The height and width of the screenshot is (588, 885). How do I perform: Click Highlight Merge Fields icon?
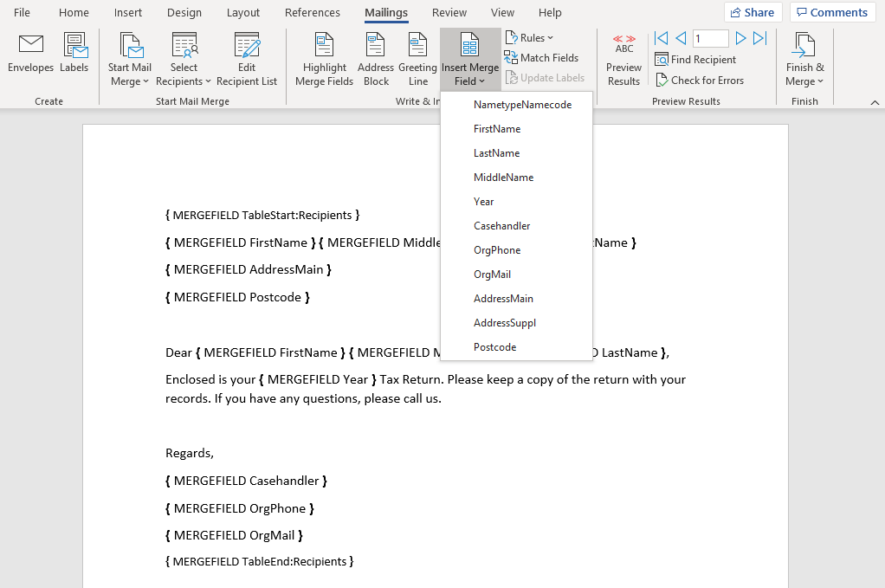click(324, 45)
